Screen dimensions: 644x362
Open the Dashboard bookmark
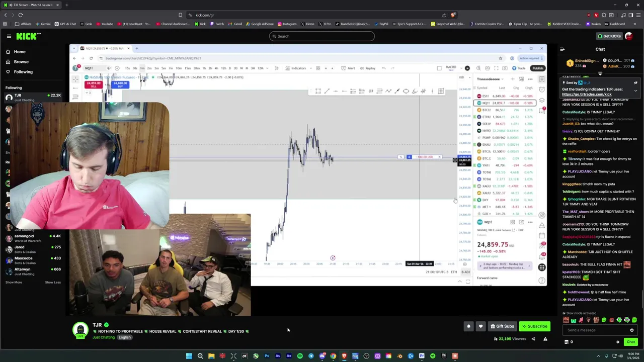click(615, 24)
